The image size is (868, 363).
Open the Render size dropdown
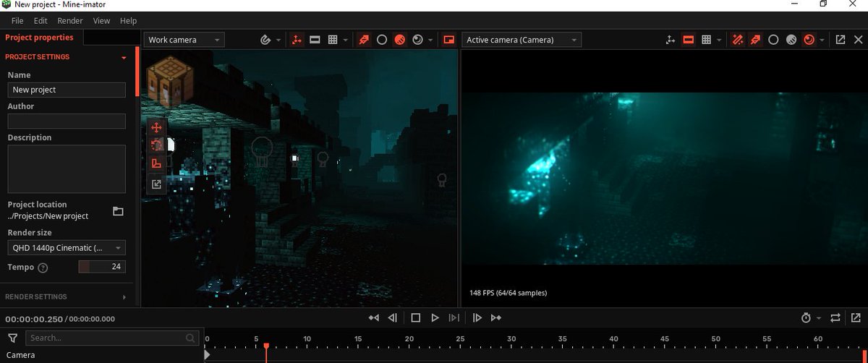(67, 248)
